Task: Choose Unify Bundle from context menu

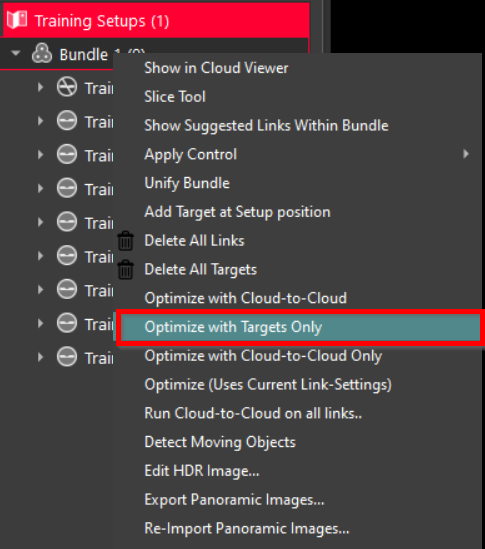Action: coord(187,183)
